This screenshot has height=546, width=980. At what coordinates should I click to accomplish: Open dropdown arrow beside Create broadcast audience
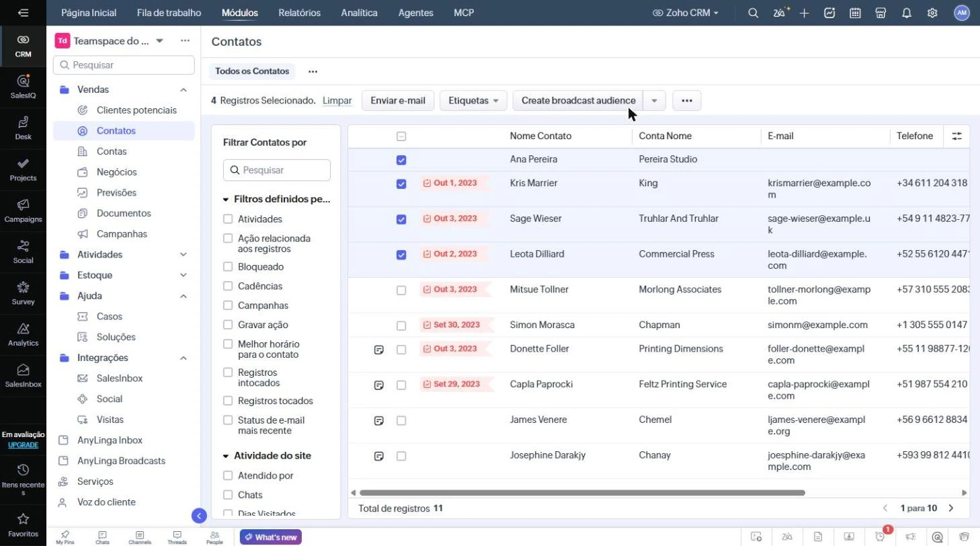[x=654, y=100]
